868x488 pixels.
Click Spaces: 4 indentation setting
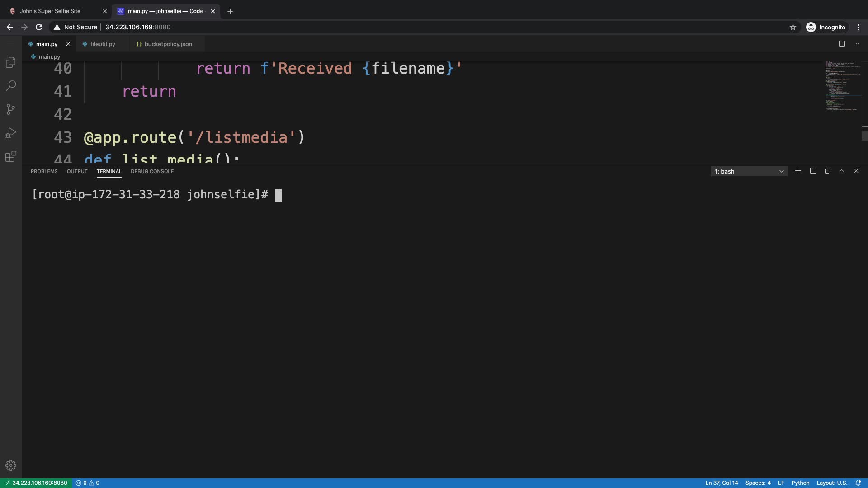[758, 483]
